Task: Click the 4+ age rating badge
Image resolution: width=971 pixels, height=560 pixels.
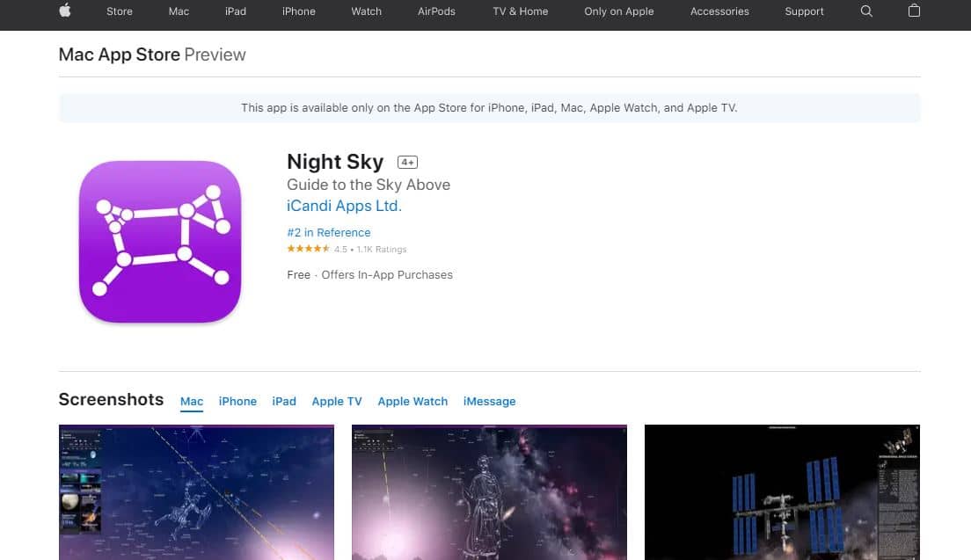Action: point(407,162)
